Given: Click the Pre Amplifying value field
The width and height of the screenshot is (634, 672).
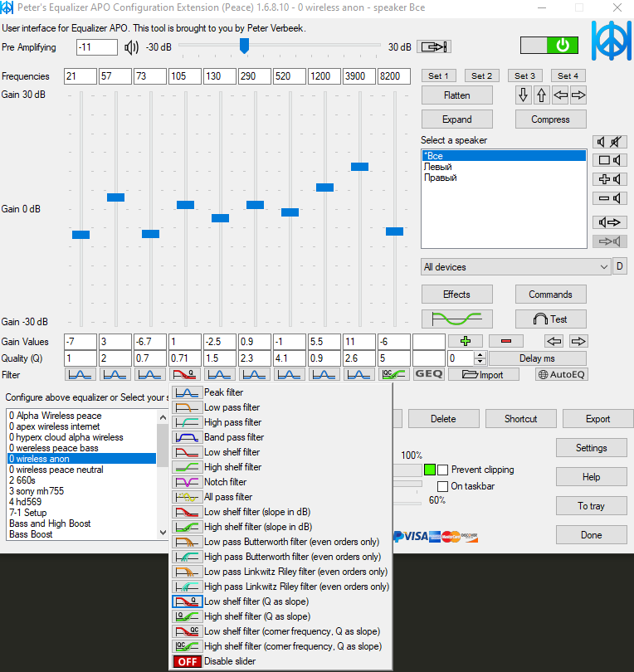Looking at the screenshot, I should pos(97,47).
